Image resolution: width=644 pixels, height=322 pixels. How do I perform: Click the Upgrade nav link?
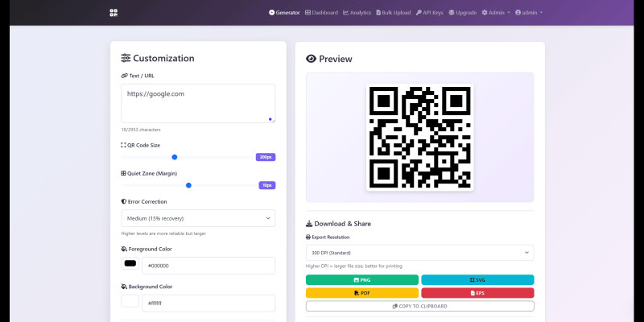tap(463, 13)
